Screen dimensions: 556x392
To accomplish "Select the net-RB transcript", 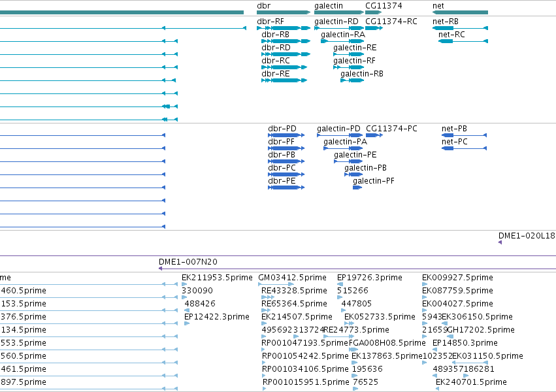I will coord(460,28).
